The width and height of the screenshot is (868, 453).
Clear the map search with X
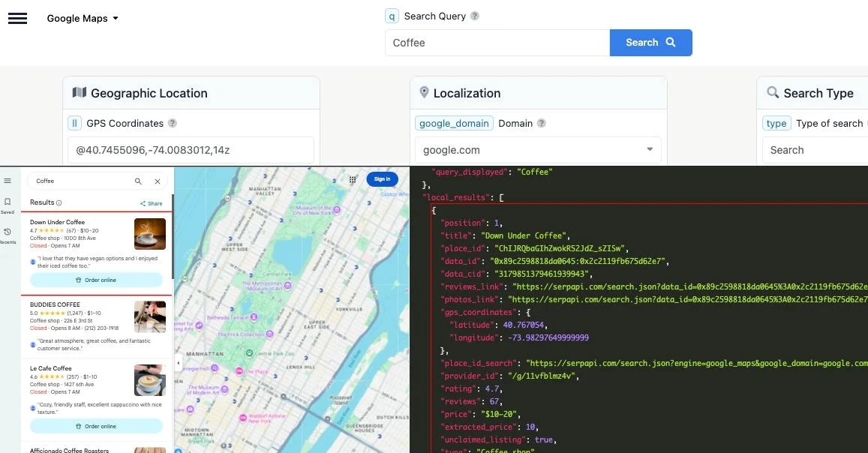158,181
